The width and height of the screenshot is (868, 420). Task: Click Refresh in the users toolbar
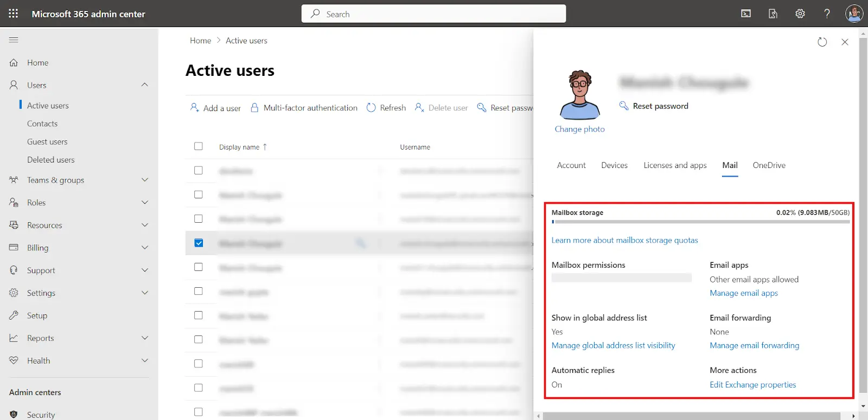[386, 108]
